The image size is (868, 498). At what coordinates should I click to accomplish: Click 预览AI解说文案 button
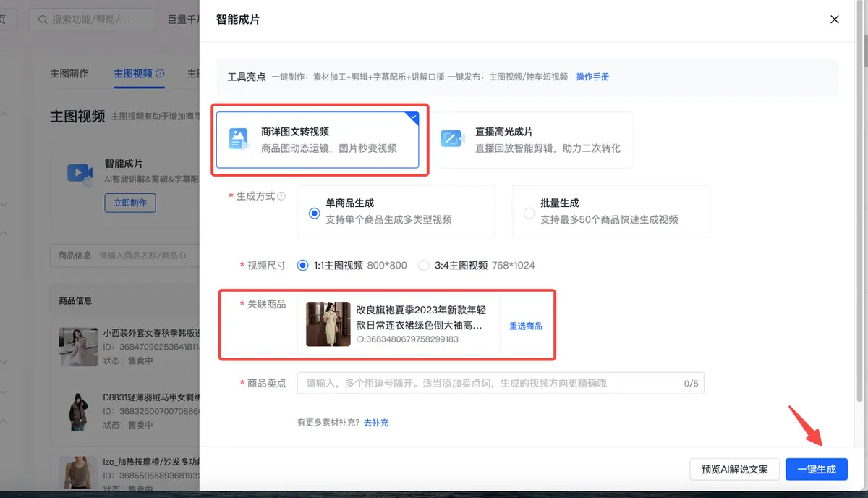pos(734,469)
